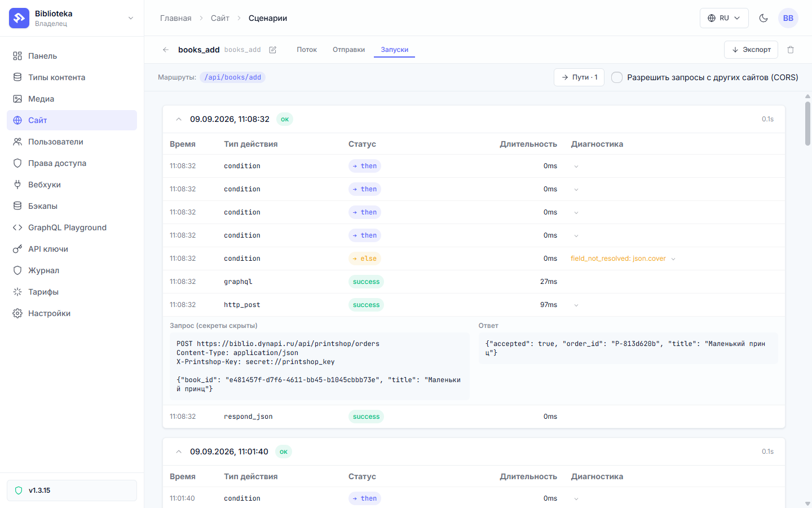Open the Biblioteka workspace dropdown
812x508 pixels.
[131, 18]
